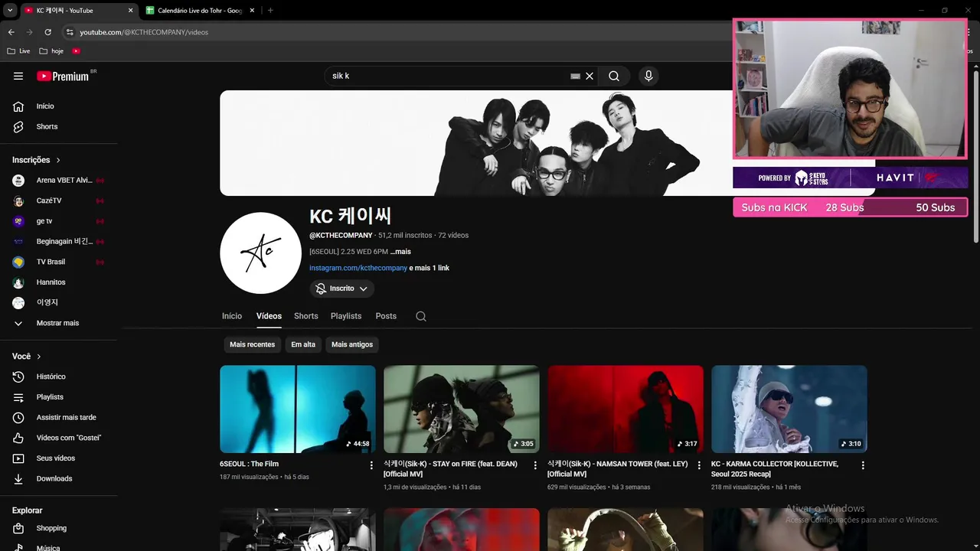Screen dimensions: 980x551
Task: Switch to Calendário Live do Tohr browser tab
Action: coord(200,11)
